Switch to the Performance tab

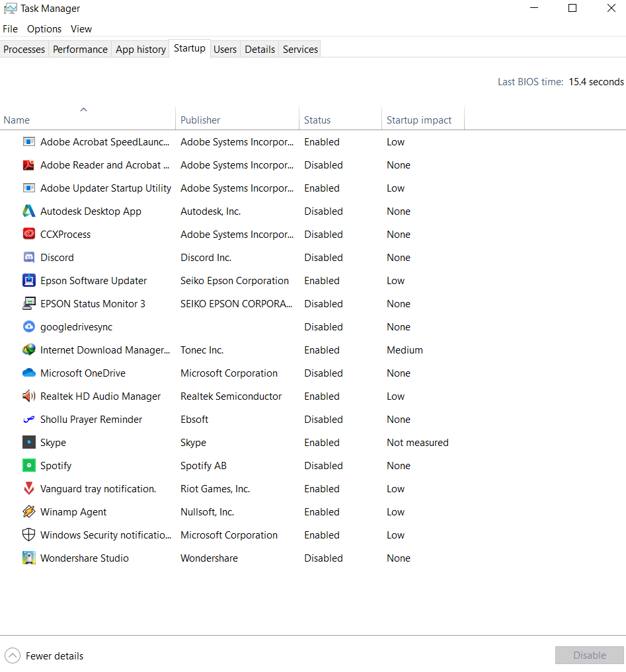(80, 50)
